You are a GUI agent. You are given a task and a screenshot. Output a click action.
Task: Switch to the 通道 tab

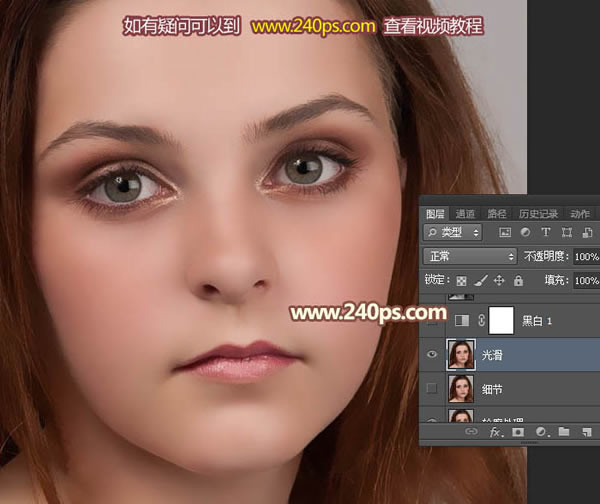click(x=465, y=213)
